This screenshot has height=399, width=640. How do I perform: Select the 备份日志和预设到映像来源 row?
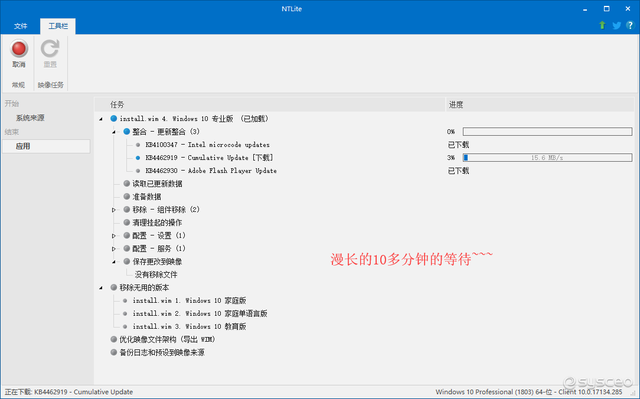point(162,352)
